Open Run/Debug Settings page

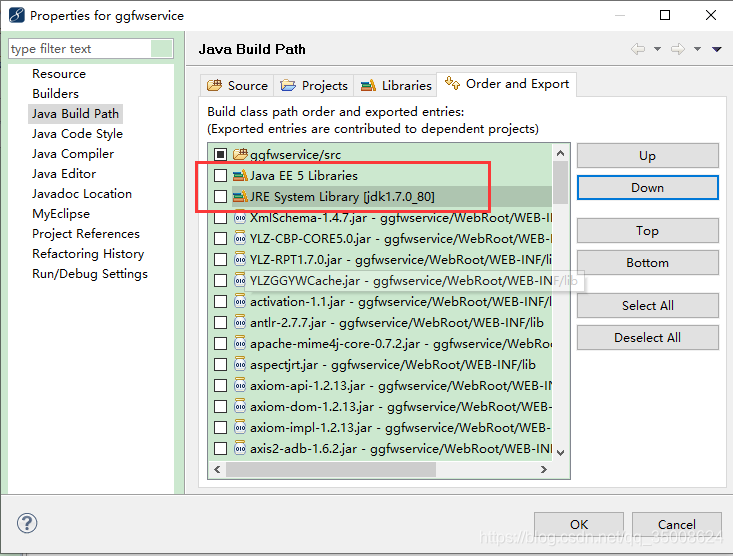[90, 274]
